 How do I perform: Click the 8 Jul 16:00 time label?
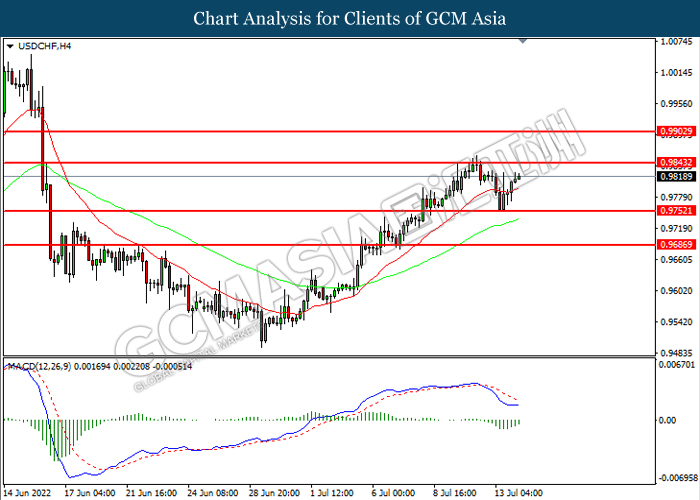coord(455,493)
